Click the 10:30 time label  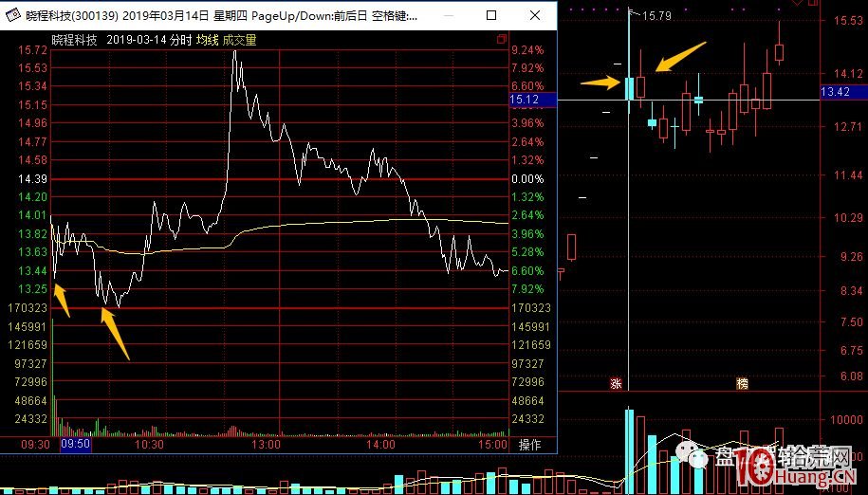point(150,445)
